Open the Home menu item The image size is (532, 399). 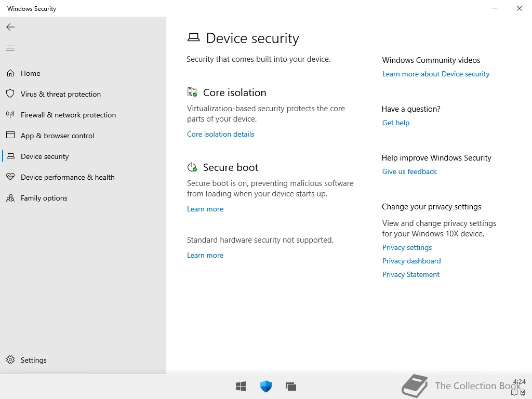coord(83,73)
